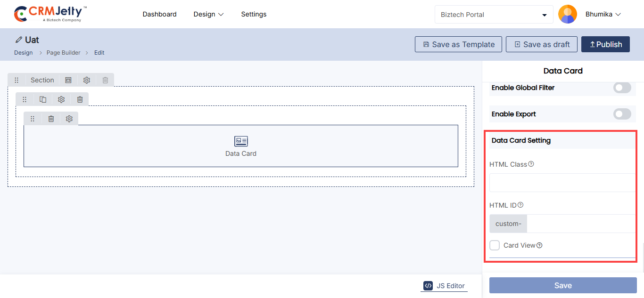Toggle Enable Global Filter switch
The width and height of the screenshot is (644, 298).
pyautogui.click(x=622, y=88)
